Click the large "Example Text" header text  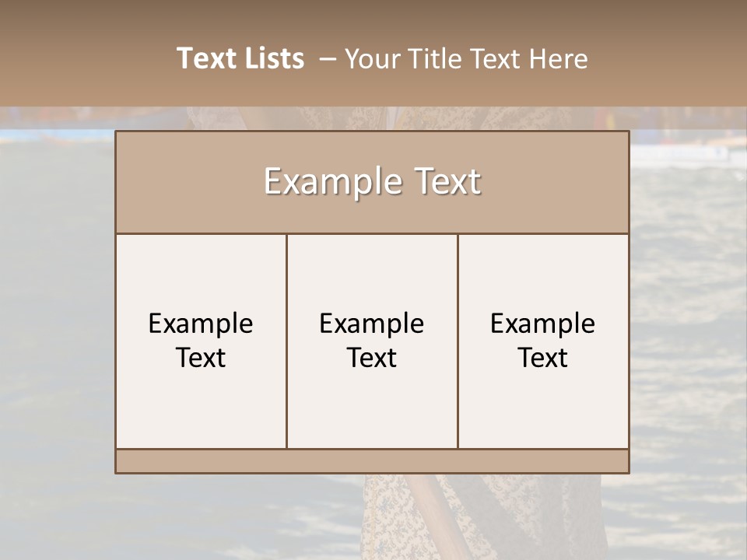tap(372, 181)
